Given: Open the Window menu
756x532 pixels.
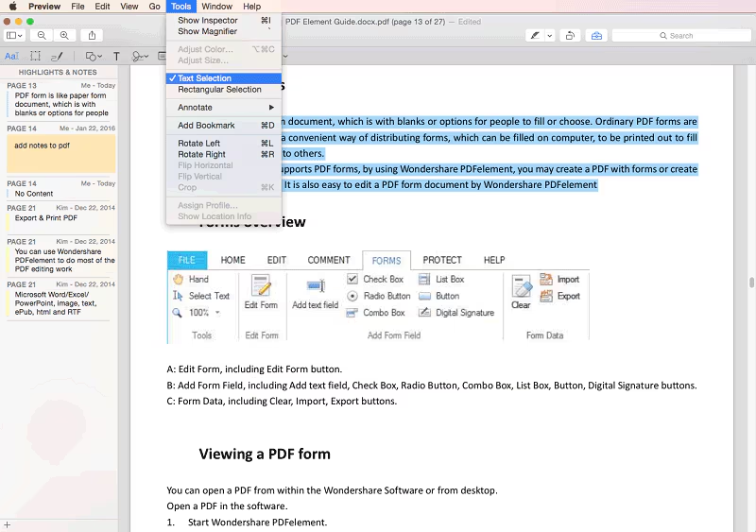Looking at the screenshot, I should coord(217,7).
